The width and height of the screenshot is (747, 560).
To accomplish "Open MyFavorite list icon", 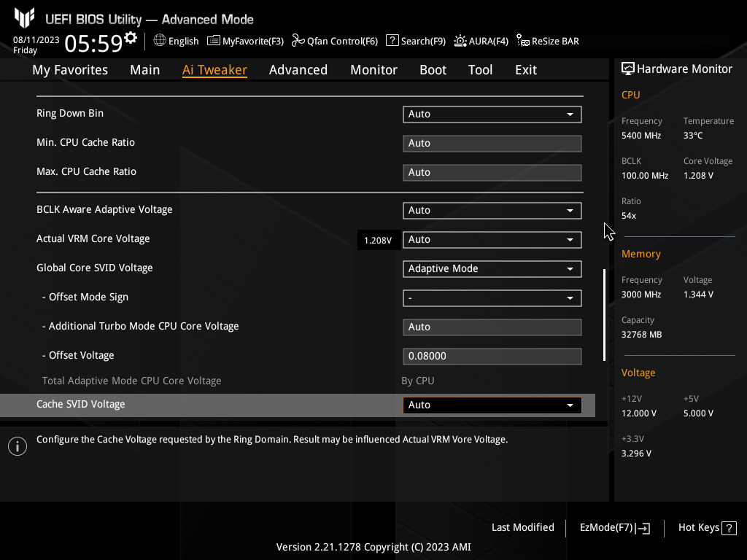I will pyautogui.click(x=214, y=41).
